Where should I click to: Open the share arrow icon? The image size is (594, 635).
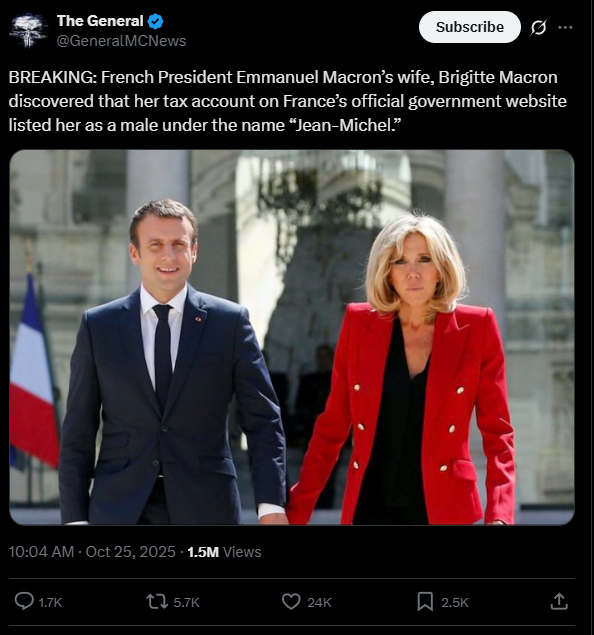click(x=559, y=601)
